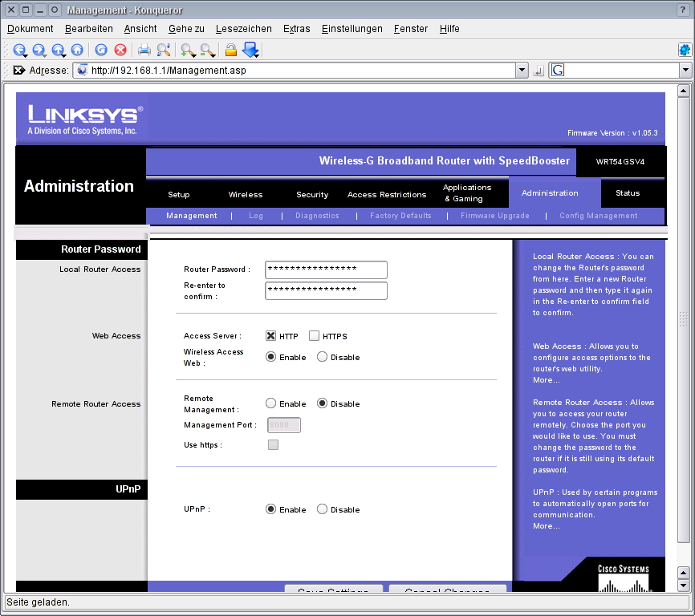The height and width of the screenshot is (616, 695).
Task: Switch to the Security tab
Action: (312, 194)
